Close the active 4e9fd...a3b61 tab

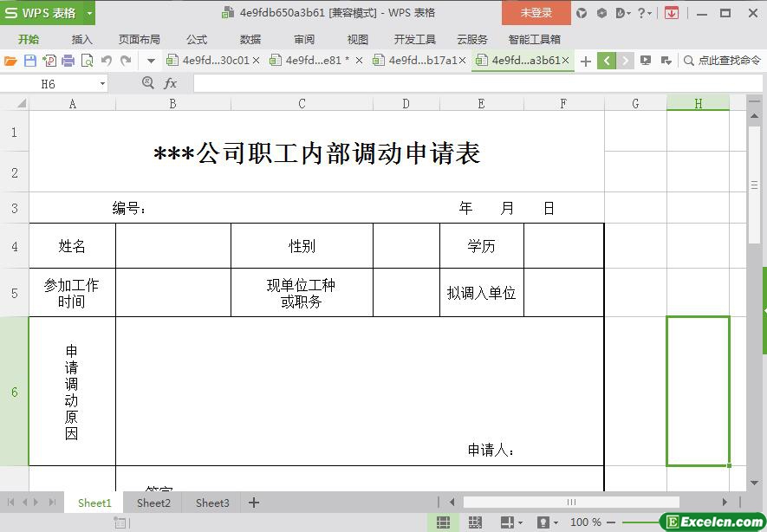[565, 60]
